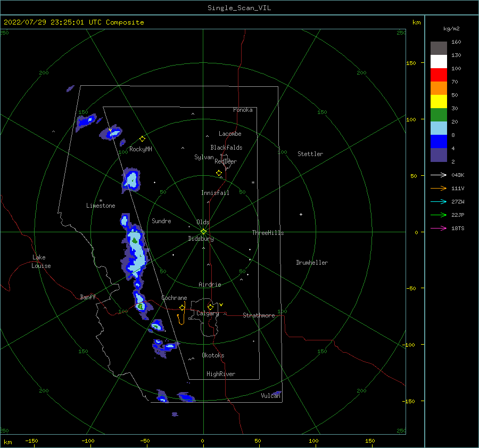Click the yellow diamond marker below RedDeer

click(x=219, y=173)
